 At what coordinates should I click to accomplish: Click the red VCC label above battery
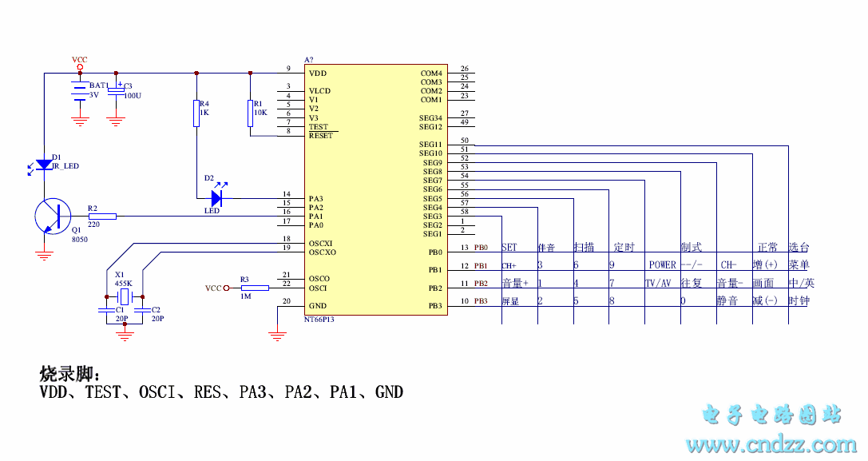(x=80, y=60)
